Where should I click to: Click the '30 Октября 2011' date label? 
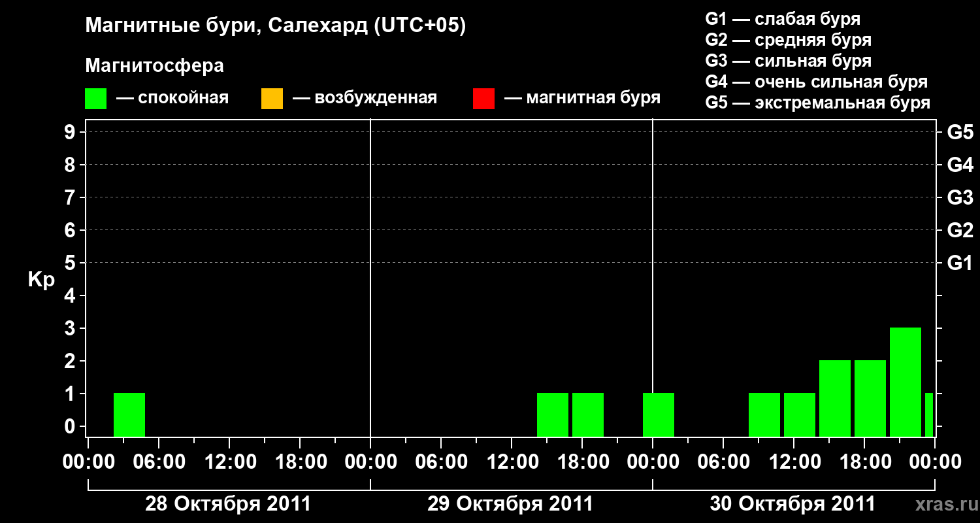click(x=792, y=504)
